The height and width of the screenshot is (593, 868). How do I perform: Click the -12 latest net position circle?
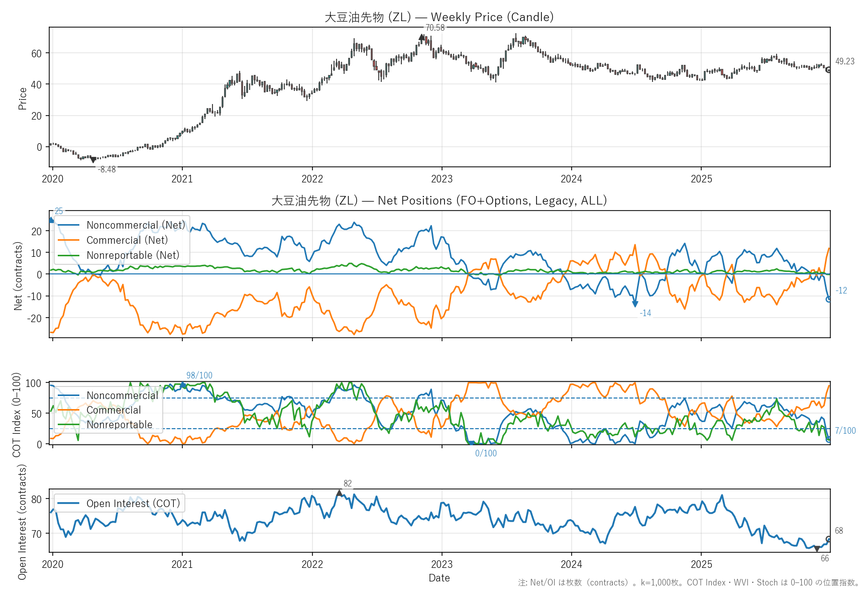[x=828, y=299]
